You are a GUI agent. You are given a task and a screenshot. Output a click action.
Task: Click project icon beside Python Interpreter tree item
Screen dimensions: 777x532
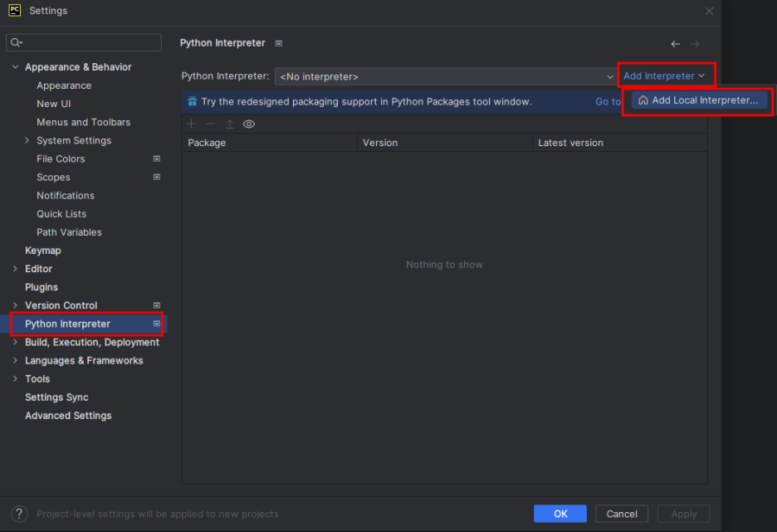[x=157, y=324]
